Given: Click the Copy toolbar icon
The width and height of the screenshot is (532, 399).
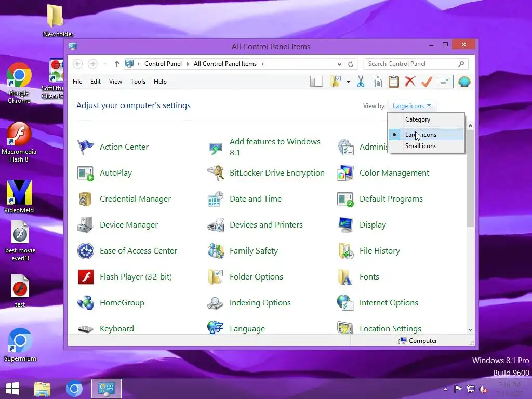Looking at the screenshot, I should 377,82.
